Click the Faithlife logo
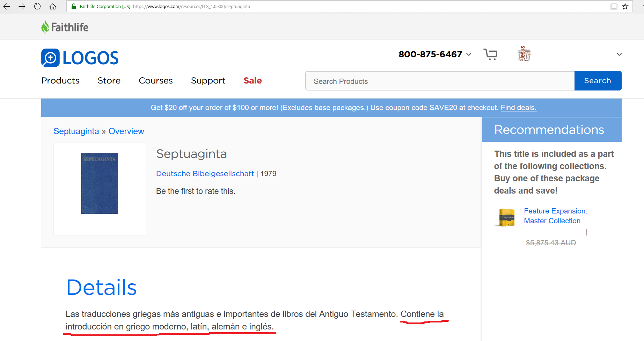 coord(65,27)
